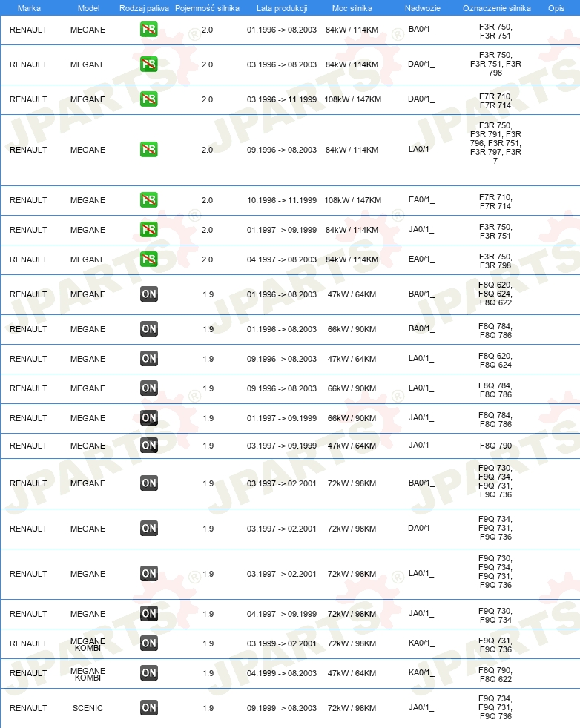Click the ON icon in the 72kW LA0/1_ row

pos(149,574)
